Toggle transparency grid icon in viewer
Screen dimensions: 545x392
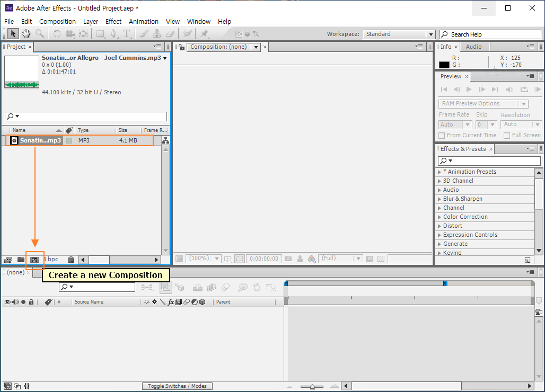(x=381, y=259)
